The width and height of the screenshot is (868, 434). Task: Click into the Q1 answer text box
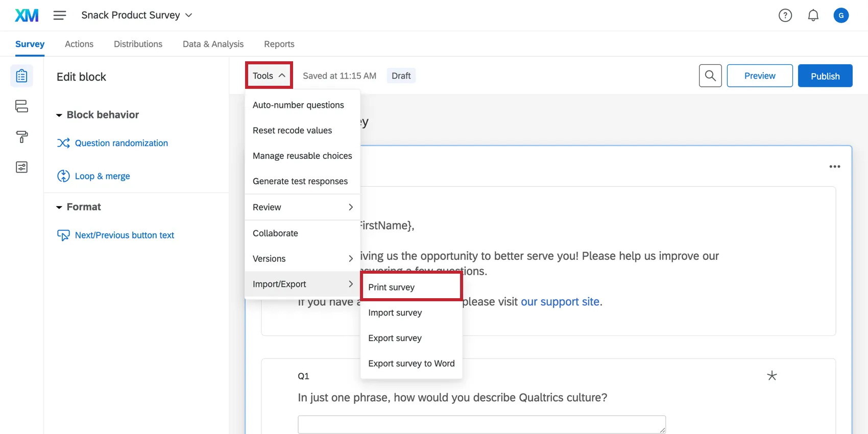point(481,424)
